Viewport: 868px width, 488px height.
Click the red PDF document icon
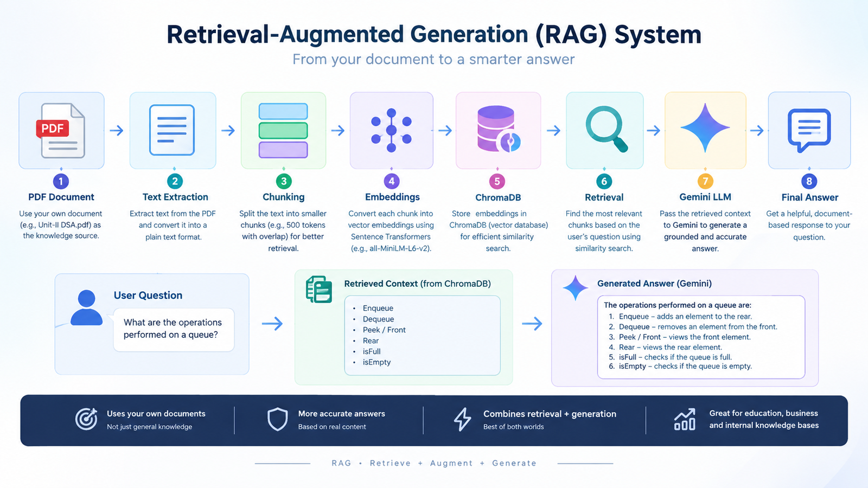pos(61,131)
